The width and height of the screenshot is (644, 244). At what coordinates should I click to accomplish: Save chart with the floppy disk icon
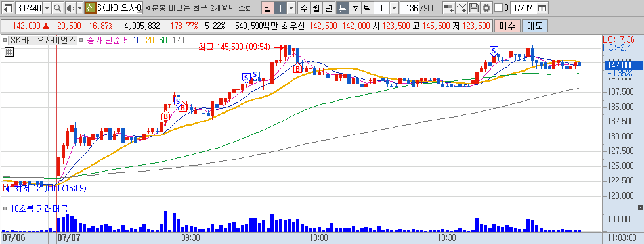point(474,8)
